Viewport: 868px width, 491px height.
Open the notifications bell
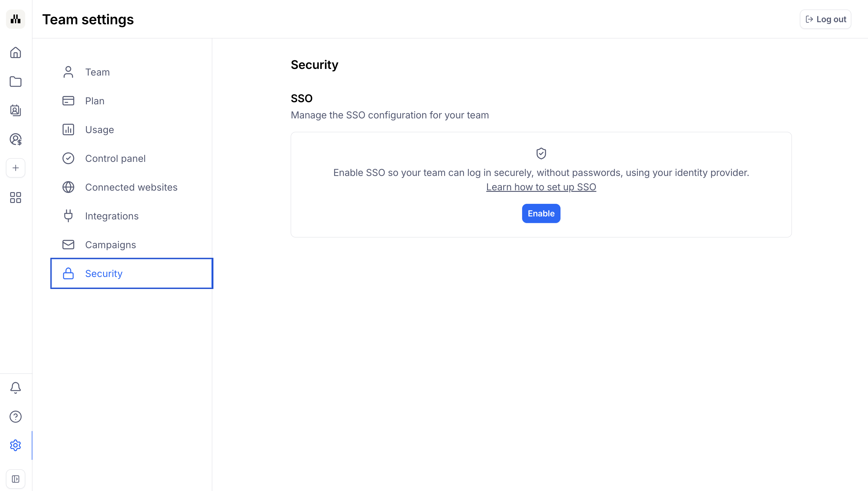click(16, 388)
